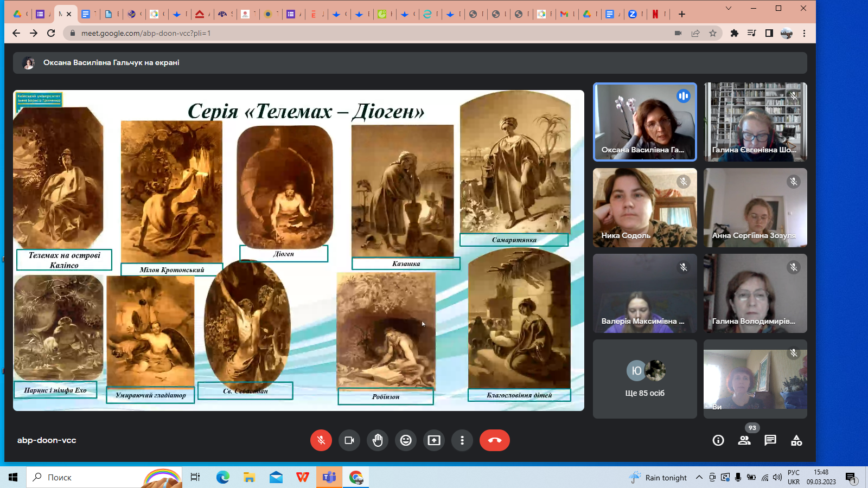Leave the call with red button
This screenshot has height=488, width=868.
[x=494, y=440]
